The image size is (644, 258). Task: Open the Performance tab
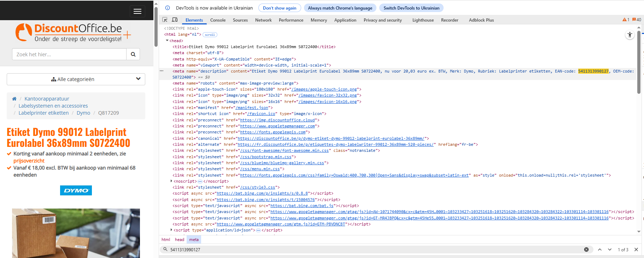coord(291,20)
